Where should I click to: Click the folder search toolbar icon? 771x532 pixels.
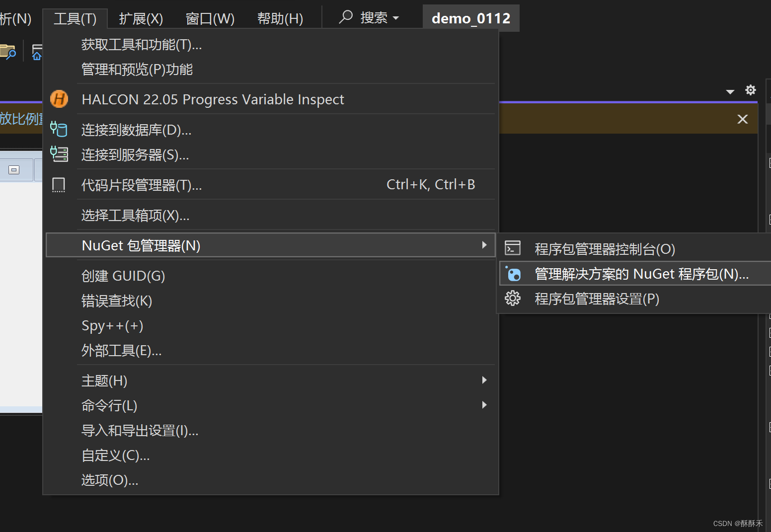pos(7,52)
